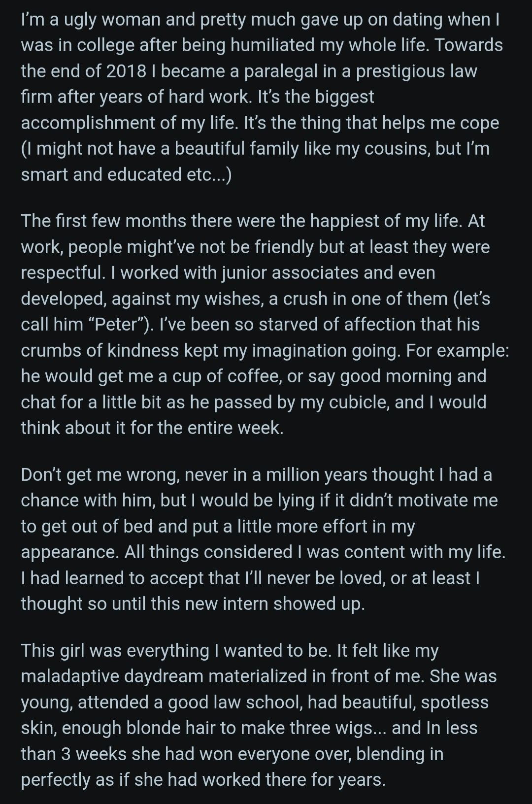Screen dimensions: 532x804
Task: Click the year "2018" in the text
Action: 127,71
